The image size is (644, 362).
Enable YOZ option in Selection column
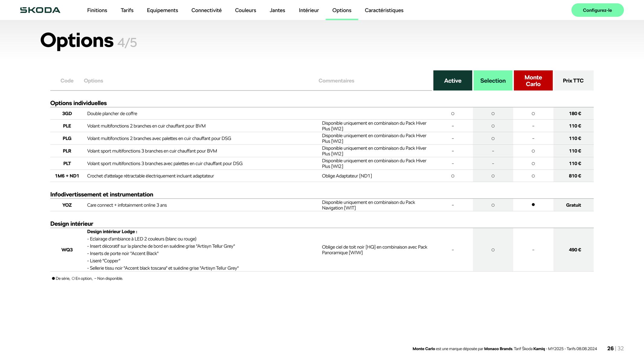coord(493,205)
